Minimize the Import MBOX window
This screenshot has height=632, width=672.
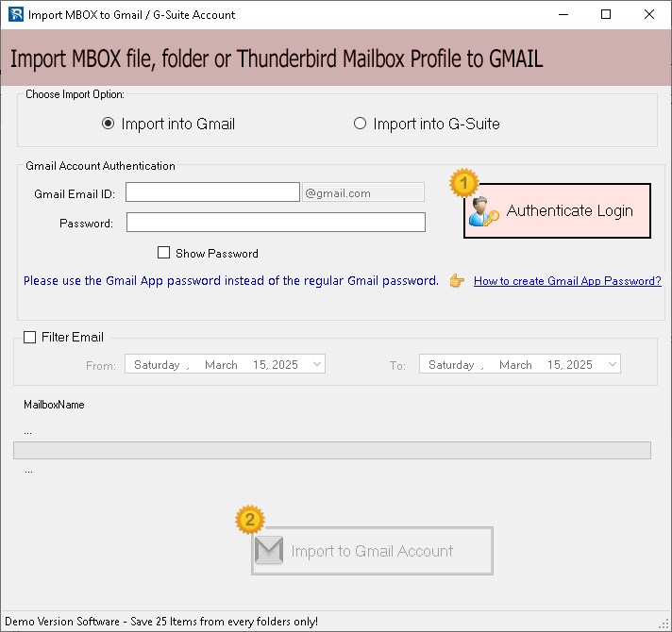click(563, 14)
